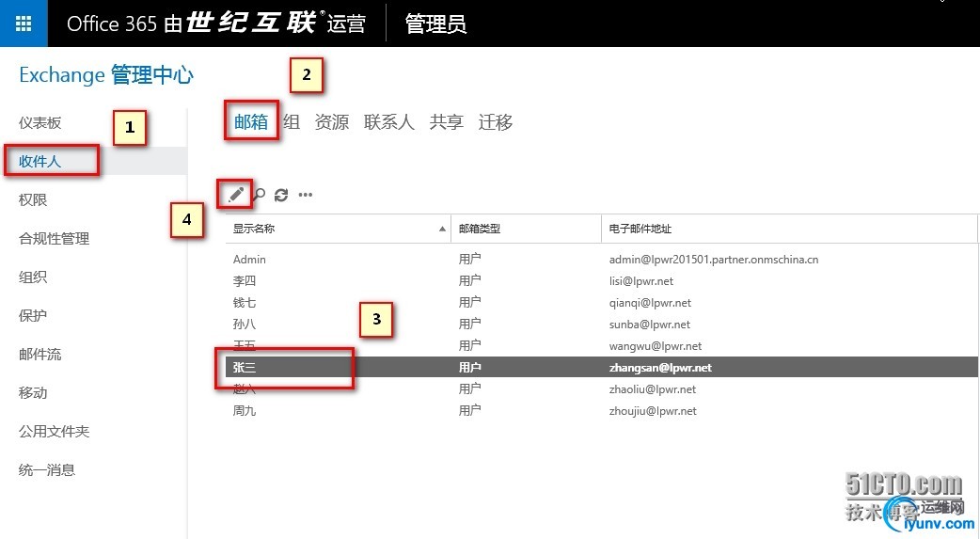This screenshot has height=539, width=980.
Task: Switch to the 联系人 tab
Action: (x=388, y=121)
